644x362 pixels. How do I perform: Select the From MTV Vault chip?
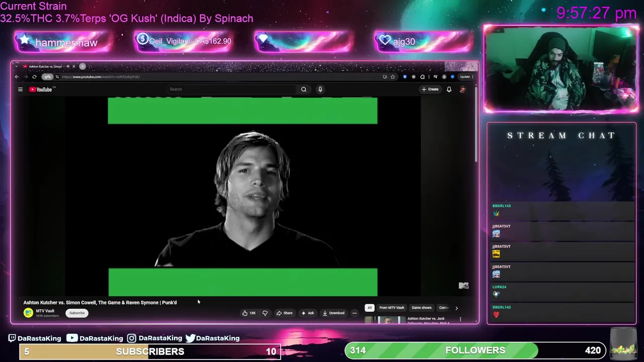tap(391, 308)
